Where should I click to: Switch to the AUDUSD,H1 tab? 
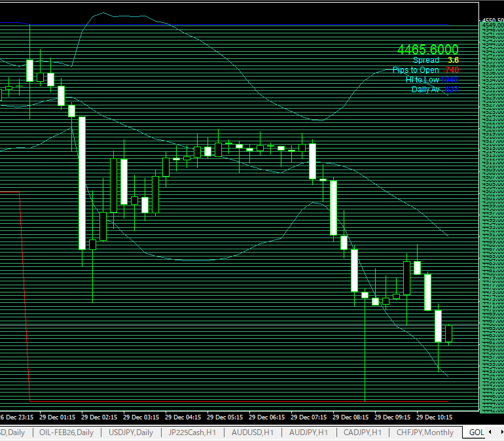252,432
